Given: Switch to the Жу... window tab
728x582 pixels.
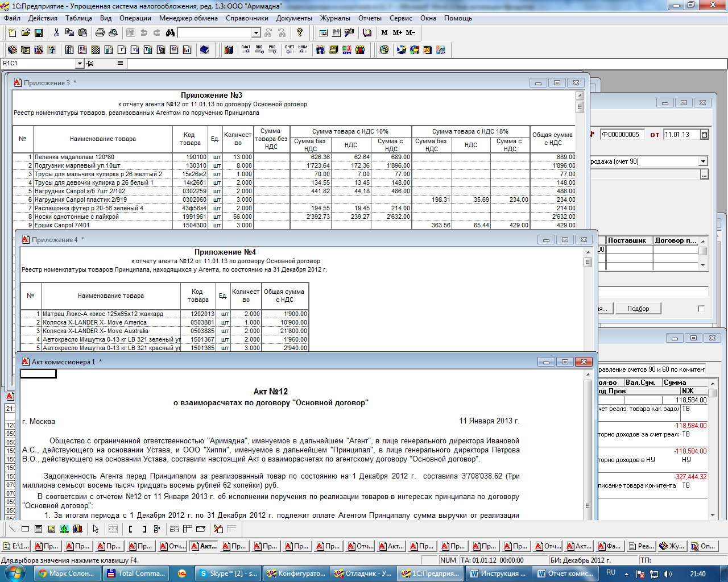Looking at the screenshot, I should pyautogui.click(x=672, y=546).
